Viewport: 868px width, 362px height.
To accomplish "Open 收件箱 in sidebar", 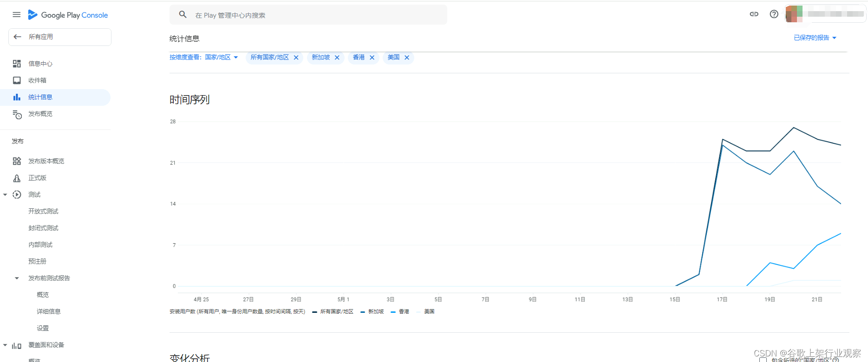I will (37, 80).
